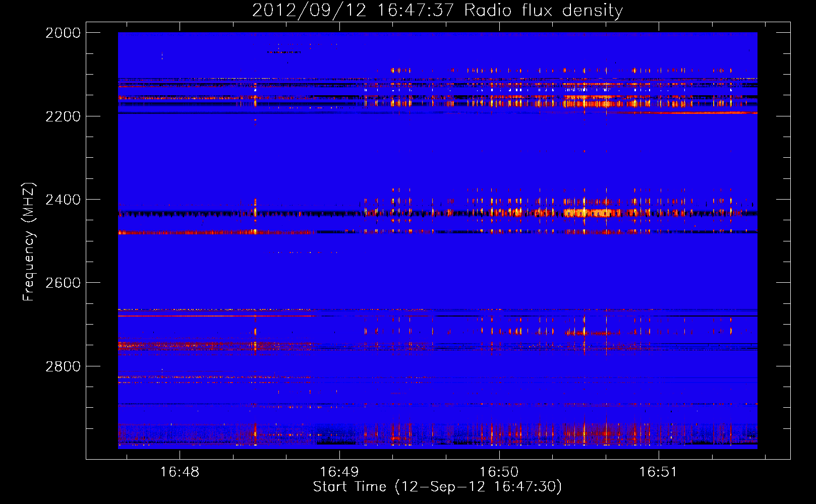Click the 16:50 time tick label
Viewport: 816px width, 504px height.
point(499,472)
